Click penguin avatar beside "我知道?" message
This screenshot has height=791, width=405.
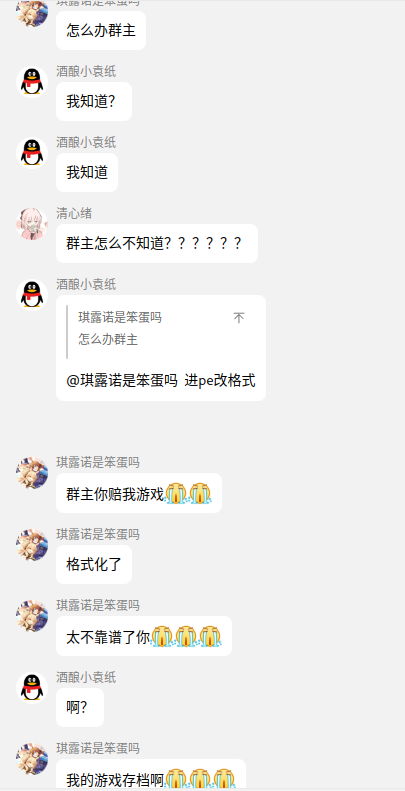click(32, 82)
